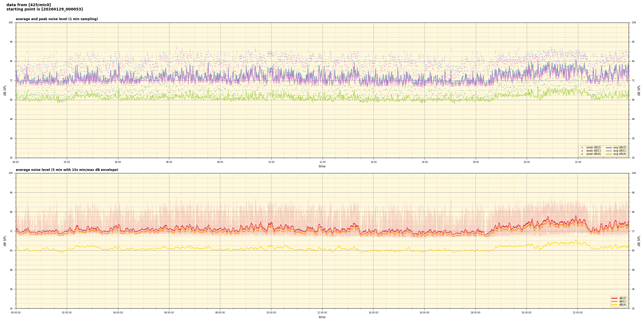Click the 22:00 tick on top chart time axis
644x322 pixels.
point(578,162)
